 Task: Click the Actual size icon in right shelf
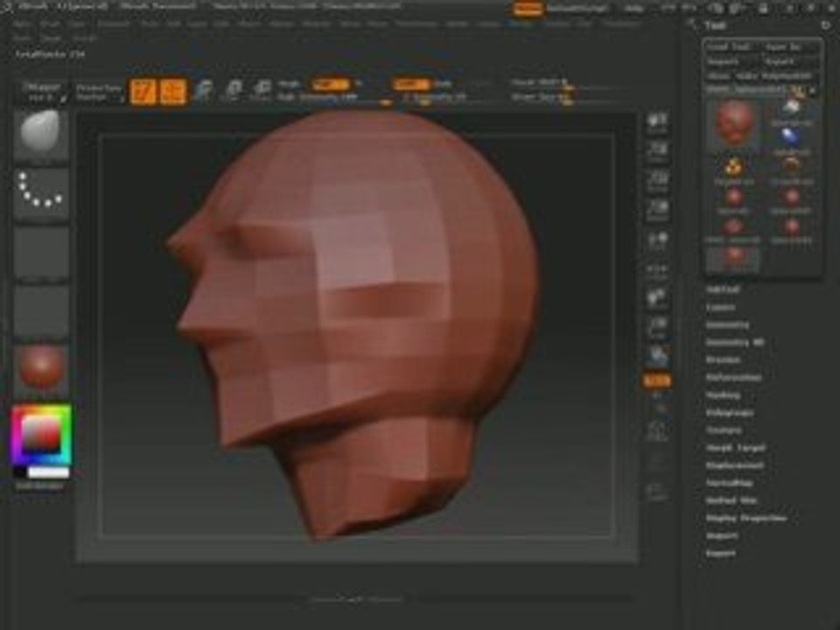(x=657, y=182)
